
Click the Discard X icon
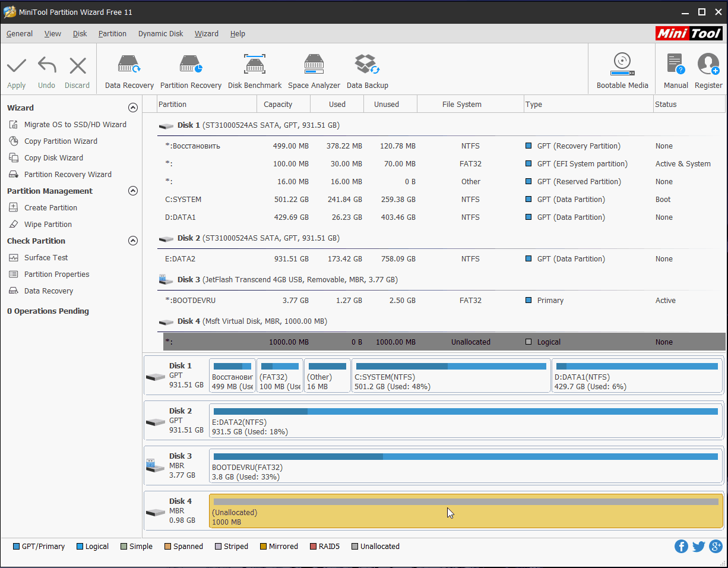coord(78,65)
